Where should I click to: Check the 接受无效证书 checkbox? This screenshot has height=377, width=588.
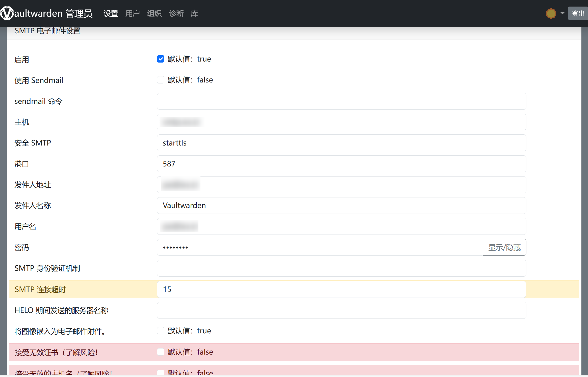click(161, 352)
